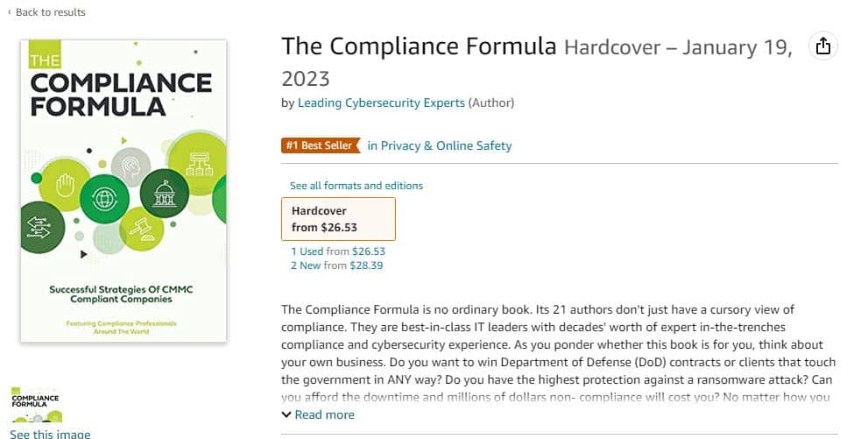Open the Leading Cybersecurity Experts author link
Image resolution: width=868 pixels, height=439 pixels.
point(381,103)
